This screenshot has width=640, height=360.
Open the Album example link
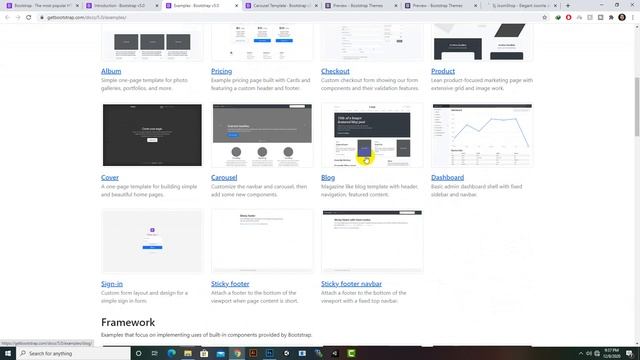tap(111, 71)
